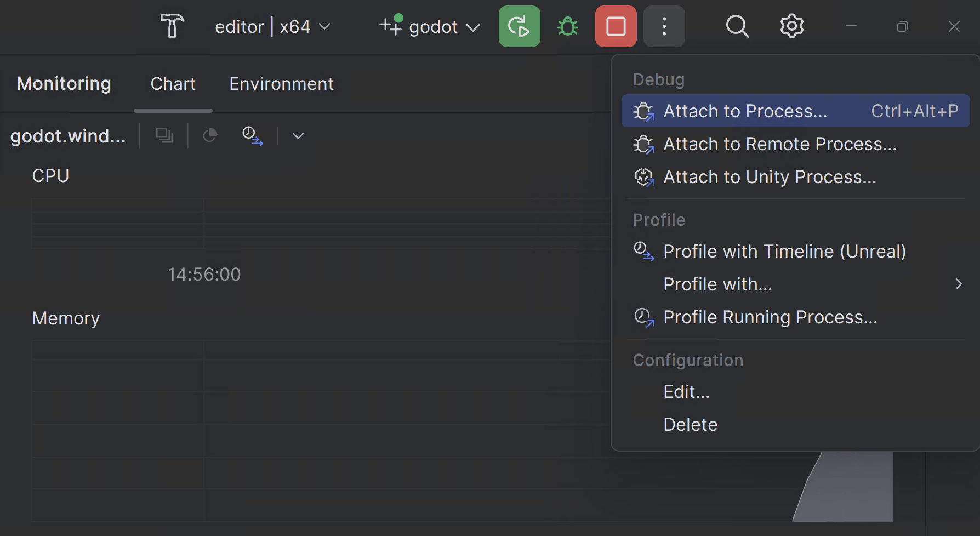The width and height of the screenshot is (980, 536).
Task: Expand the Monitoring toolbar chevron dropdown
Action: pos(298,136)
